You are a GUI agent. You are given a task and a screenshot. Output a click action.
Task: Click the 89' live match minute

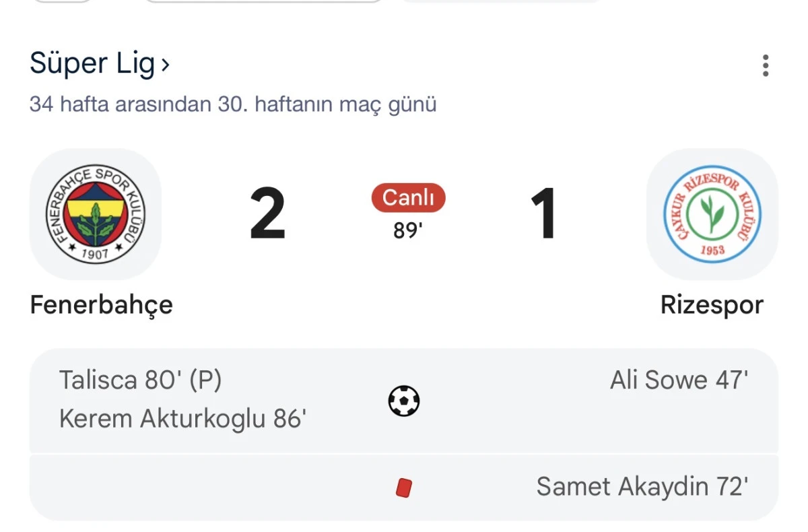(x=408, y=230)
